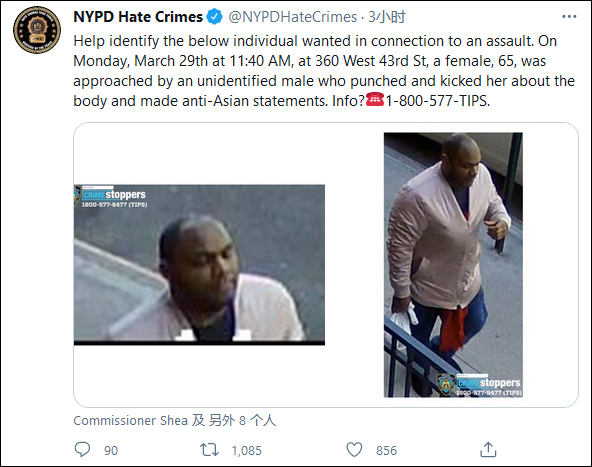Click the red telephone emoji in the tweet
The height and width of the screenshot is (467, 592).
click(375, 100)
